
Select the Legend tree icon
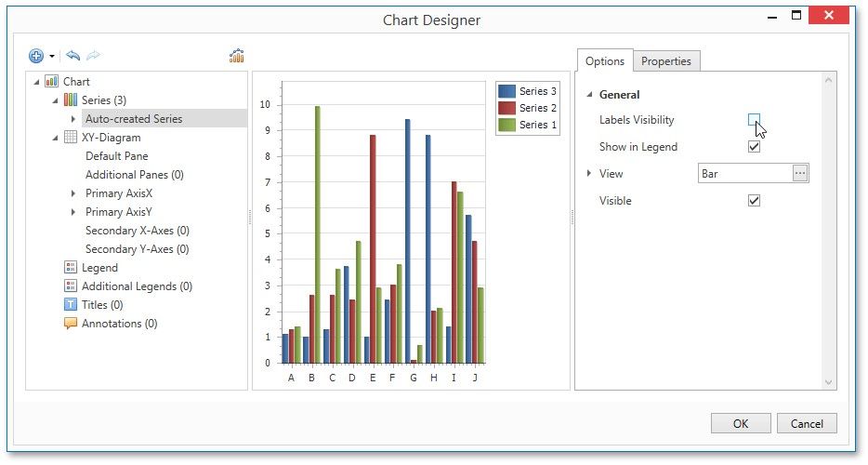click(x=71, y=268)
